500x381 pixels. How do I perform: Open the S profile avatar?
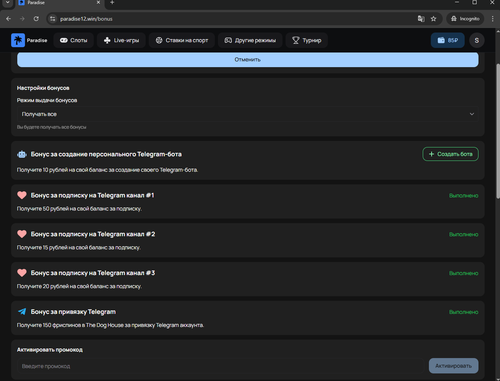coord(477,40)
